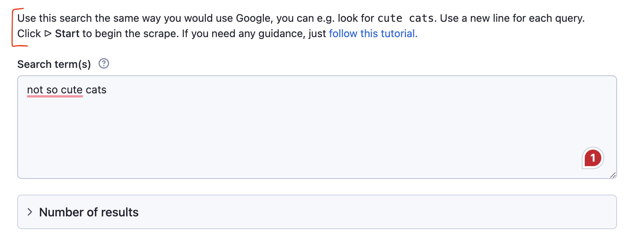Click the word "Google" in the instructions

[x=253, y=18]
